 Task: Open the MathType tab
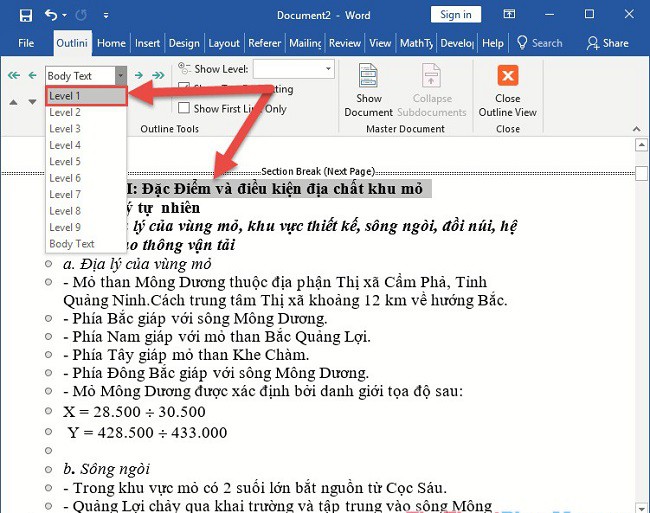[x=417, y=43]
